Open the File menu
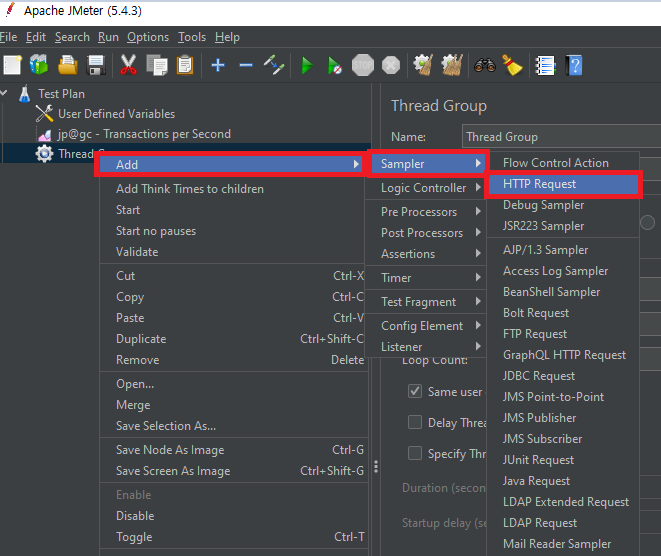 click(8, 37)
